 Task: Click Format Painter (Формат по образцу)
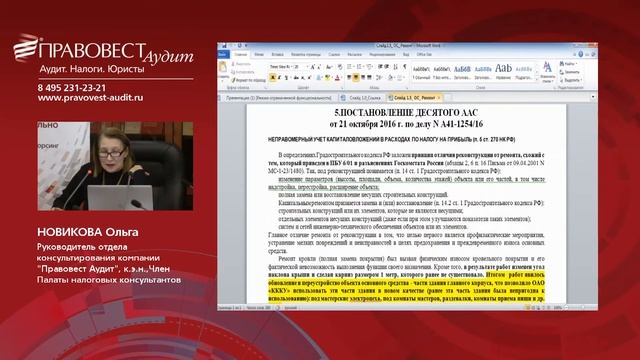pos(248,80)
